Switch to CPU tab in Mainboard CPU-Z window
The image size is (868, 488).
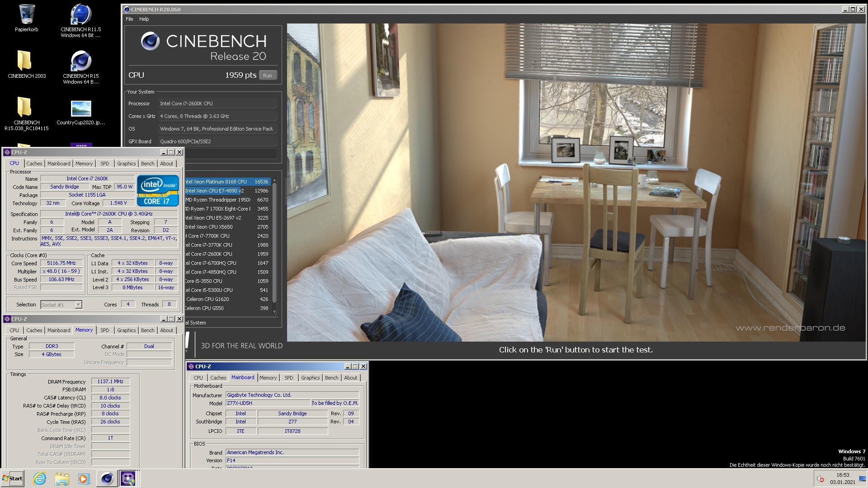198,378
